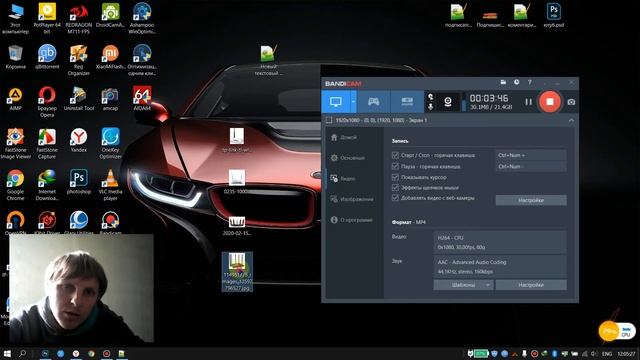Select Bandicam screen recording mode

[336, 102]
